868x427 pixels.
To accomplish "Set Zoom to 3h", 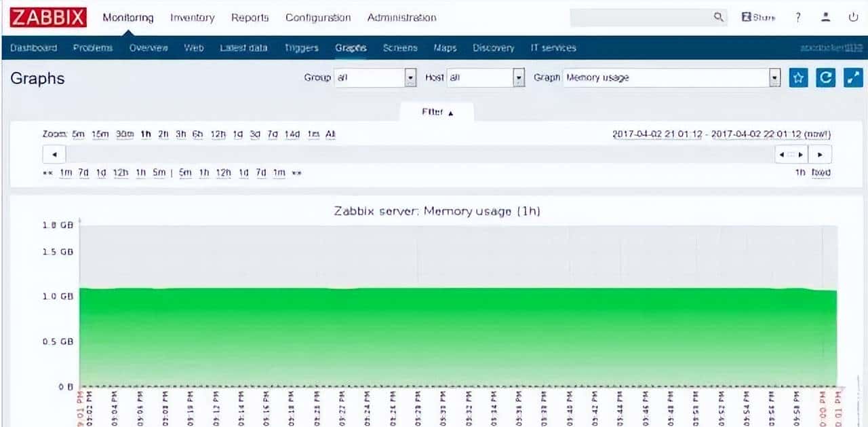I will point(180,134).
